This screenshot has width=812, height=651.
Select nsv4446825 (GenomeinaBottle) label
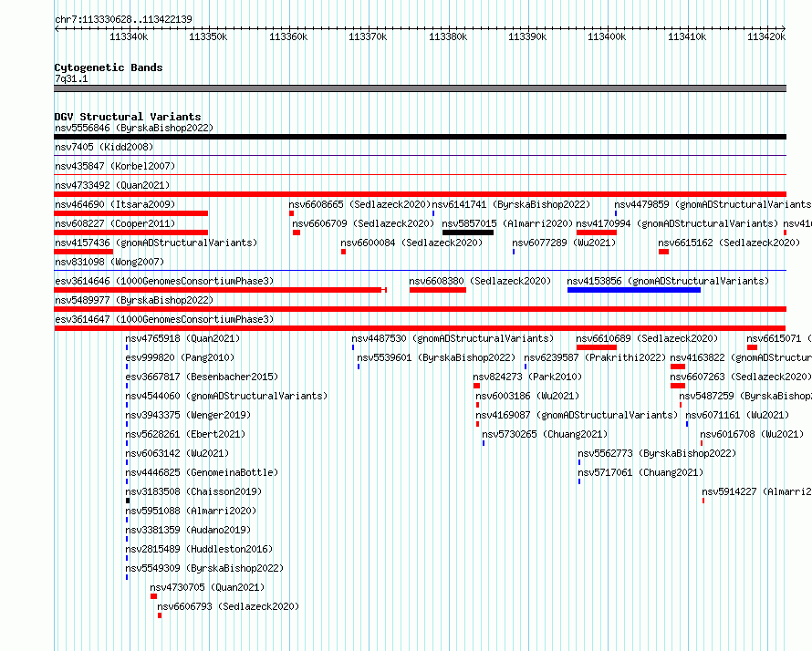point(202,472)
